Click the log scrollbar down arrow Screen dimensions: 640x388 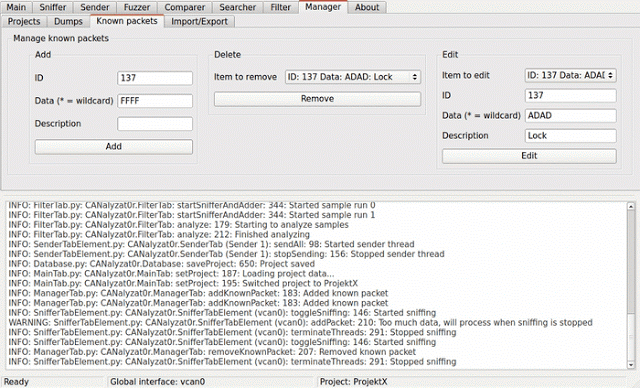631,365
